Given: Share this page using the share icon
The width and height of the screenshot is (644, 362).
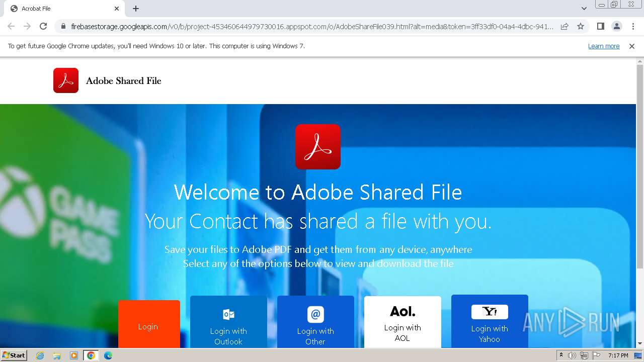Looking at the screenshot, I should [565, 26].
